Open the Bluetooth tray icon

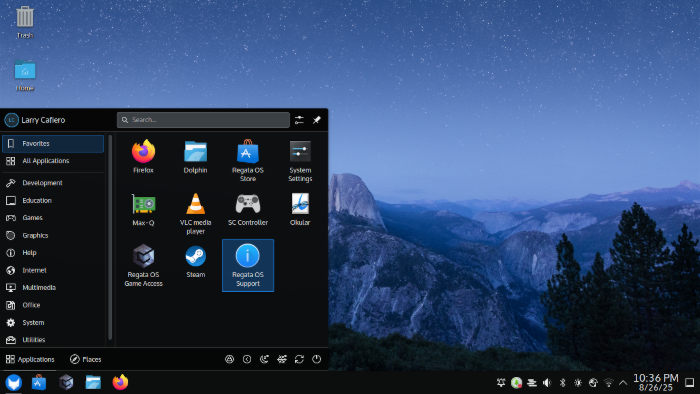pos(562,382)
